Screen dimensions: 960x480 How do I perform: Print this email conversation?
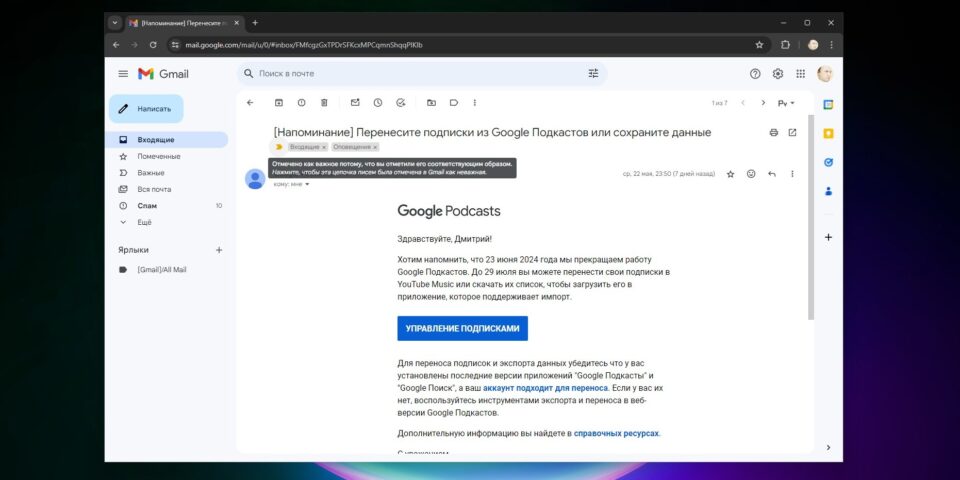(773, 132)
